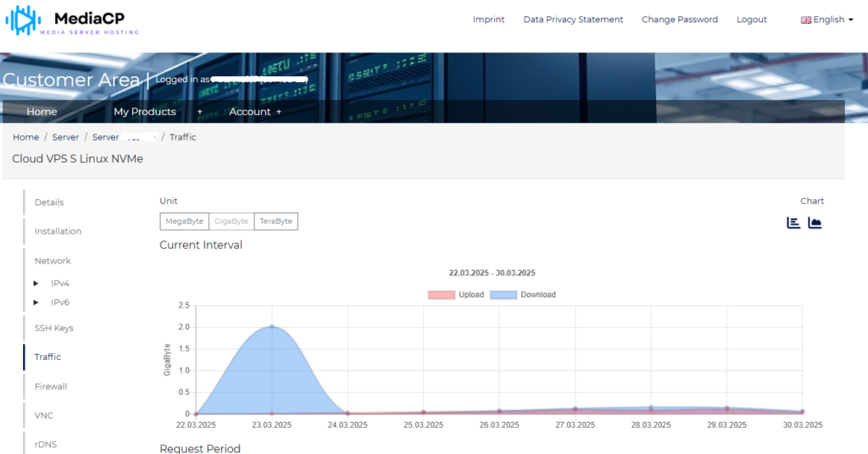
Task: Open Installation in the sidebar
Action: [58, 231]
